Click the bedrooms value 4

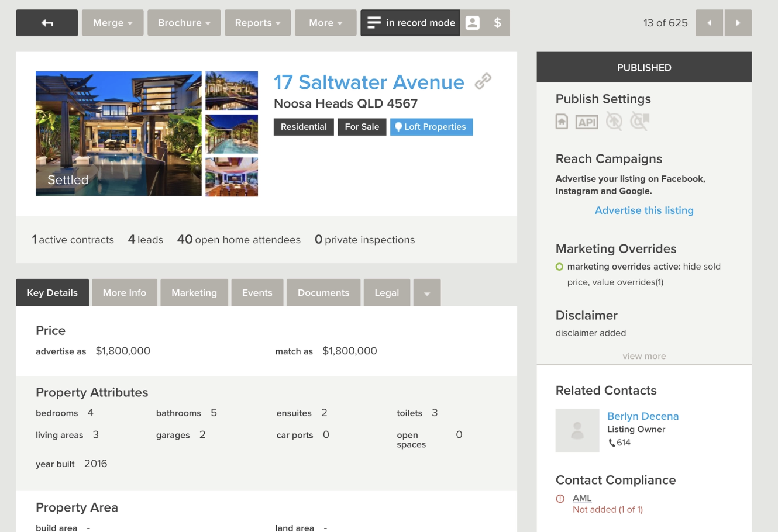pos(91,413)
